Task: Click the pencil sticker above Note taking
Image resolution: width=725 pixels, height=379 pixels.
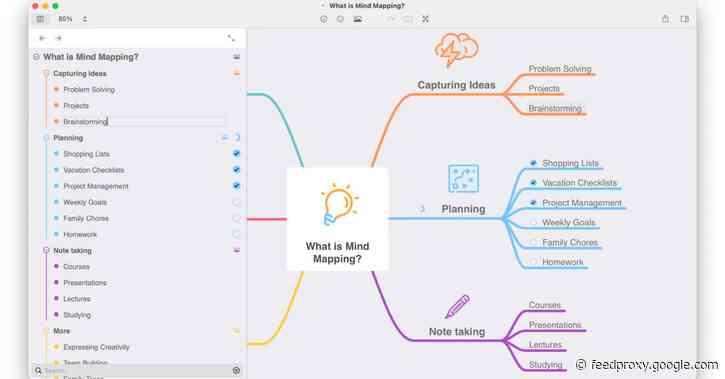Action: 457,307
